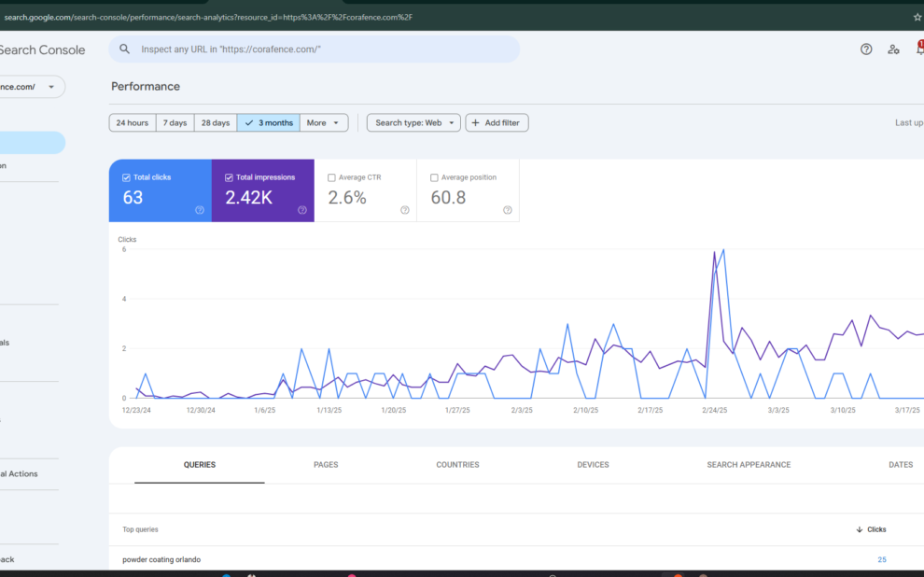
Task: Click the help icon on the Total impressions card
Action: 302,210
